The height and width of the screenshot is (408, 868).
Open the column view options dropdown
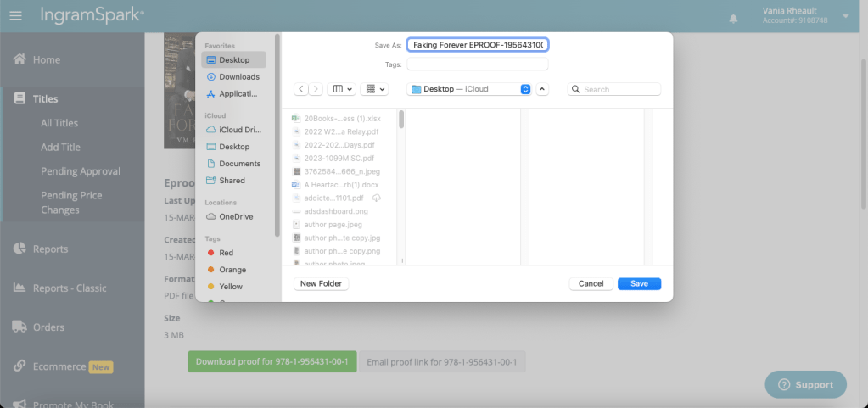coord(343,89)
